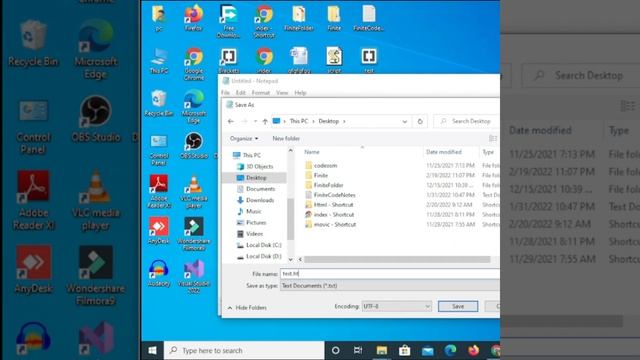Select 3D Objects in the navigation pane

256,167
